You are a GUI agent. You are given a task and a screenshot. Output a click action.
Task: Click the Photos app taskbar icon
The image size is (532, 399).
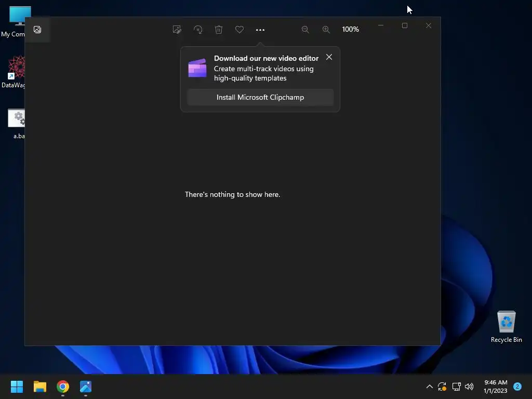point(86,387)
